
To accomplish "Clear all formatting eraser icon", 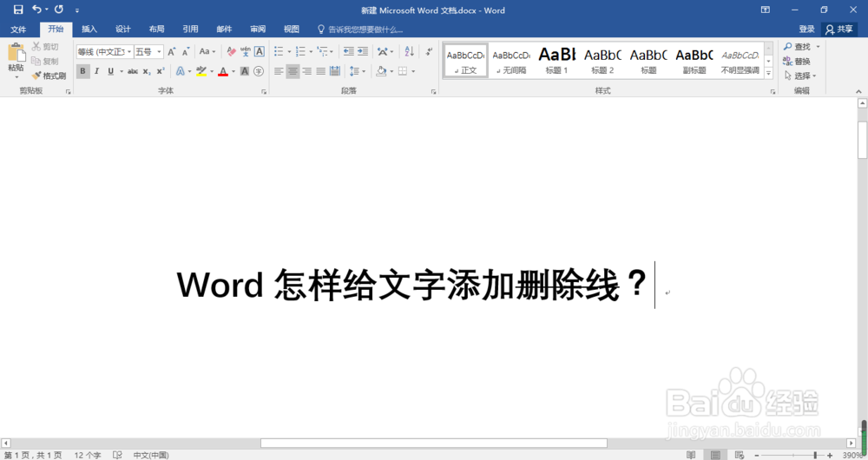I will tap(232, 51).
